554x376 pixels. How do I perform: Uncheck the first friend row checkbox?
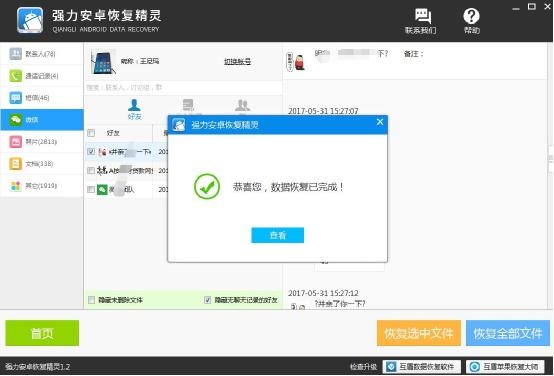pyautogui.click(x=91, y=152)
